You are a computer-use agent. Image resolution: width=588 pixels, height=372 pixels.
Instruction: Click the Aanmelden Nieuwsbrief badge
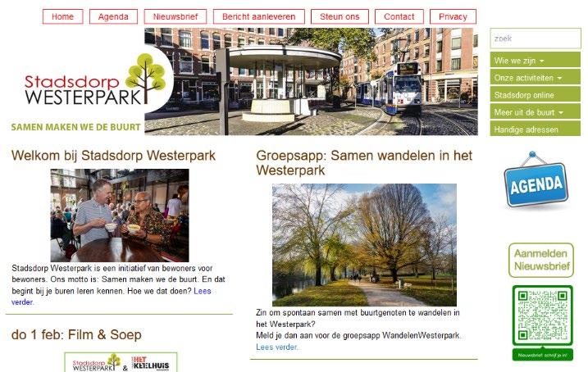click(x=541, y=260)
